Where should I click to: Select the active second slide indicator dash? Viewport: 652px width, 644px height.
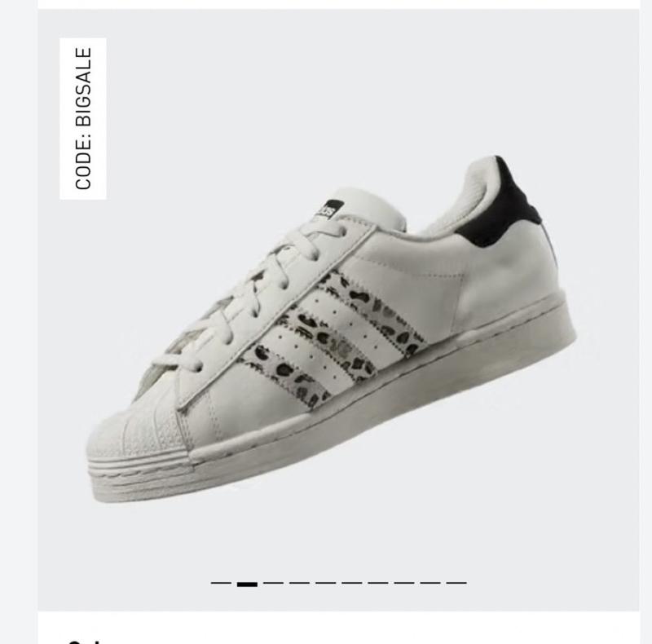pyautogui.click(x=247, y=584)
